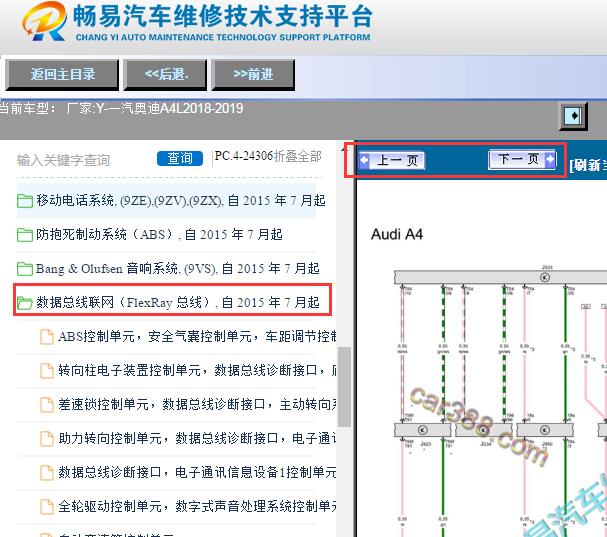Select 数据总线联网（FlexRay 总线）entry text
Image resolution: width=607 pixels, height=537 pixels.
(178, 302)
